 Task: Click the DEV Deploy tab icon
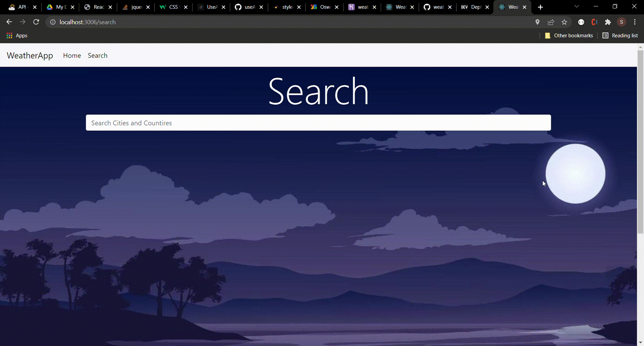[464, 7]
